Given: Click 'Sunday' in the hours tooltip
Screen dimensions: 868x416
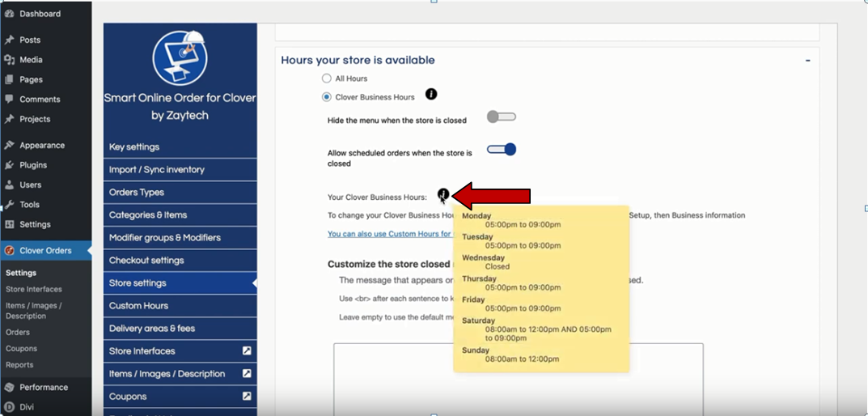Looking at the screenshot, I should tap(476, 350).
